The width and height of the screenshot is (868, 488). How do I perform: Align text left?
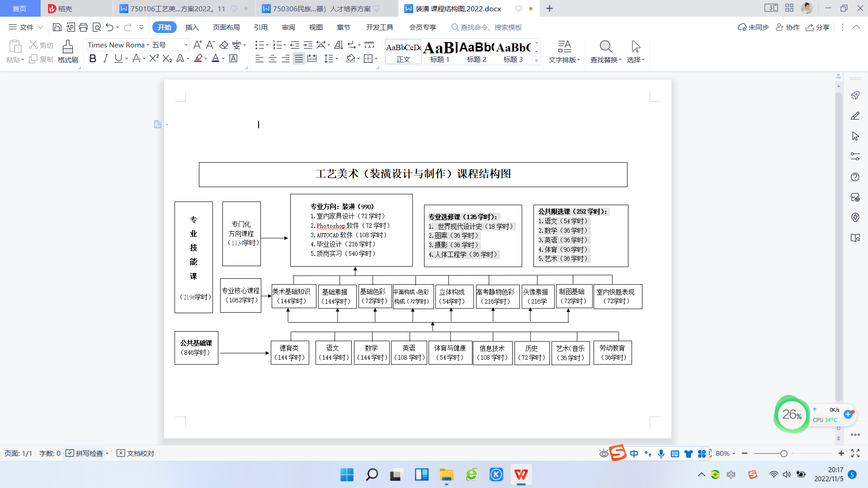click(259, 59)
